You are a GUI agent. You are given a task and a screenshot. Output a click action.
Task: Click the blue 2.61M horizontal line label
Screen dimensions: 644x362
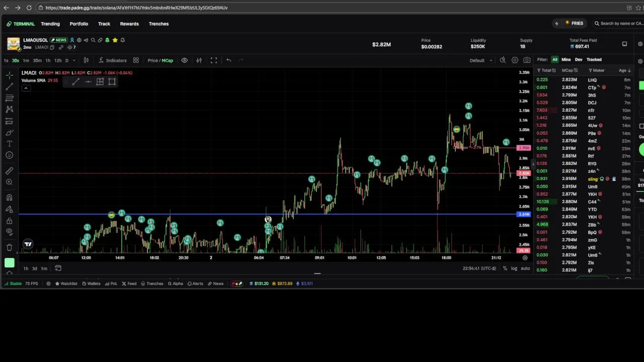(524, 215)
